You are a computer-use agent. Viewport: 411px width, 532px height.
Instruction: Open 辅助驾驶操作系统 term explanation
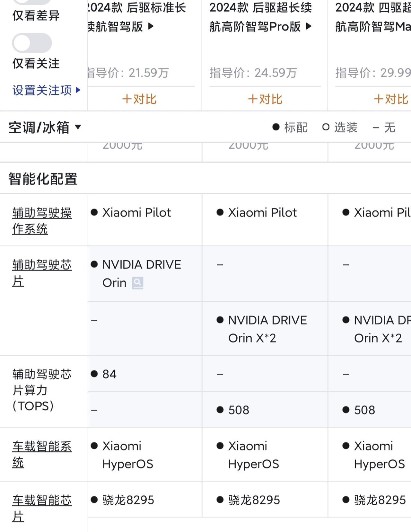(x=42, y=221)
